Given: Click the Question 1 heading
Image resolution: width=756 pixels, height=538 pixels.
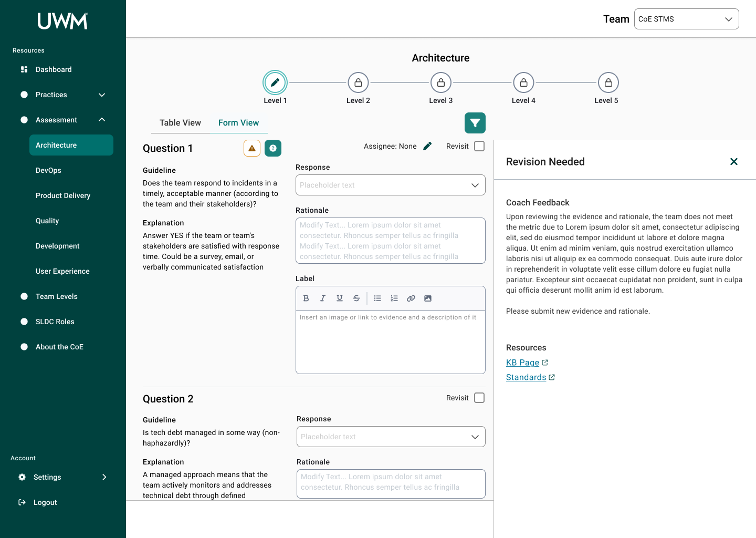Looking at the screenshot, I should point(168,148).
